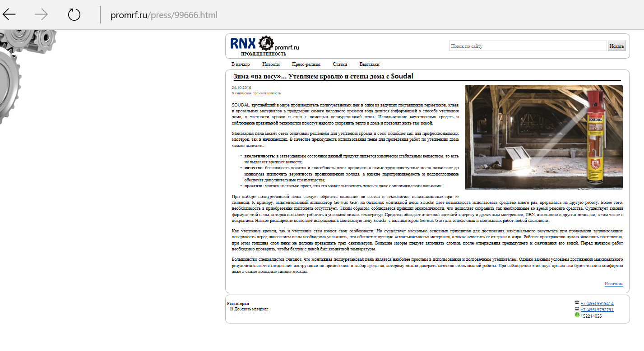Open the "В начало" menu item
Screen dimensions: 644x351
[x=241, y=64]
